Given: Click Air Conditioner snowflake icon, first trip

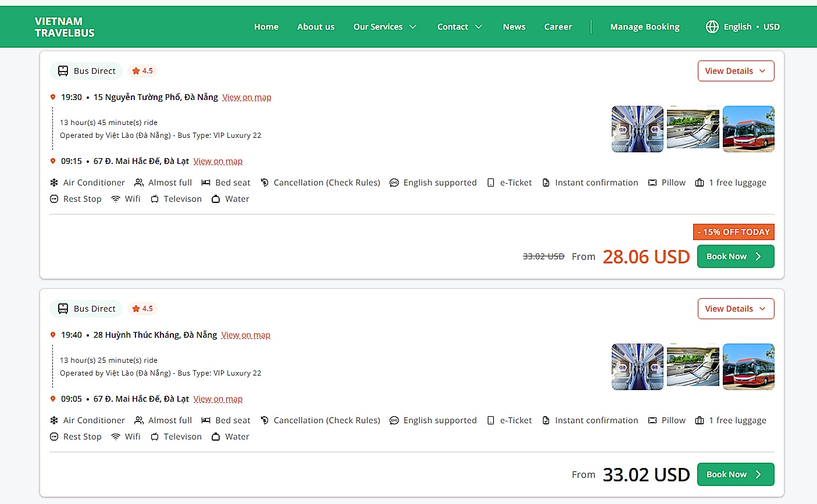Looking at the screenshot, I should [54, 183].
